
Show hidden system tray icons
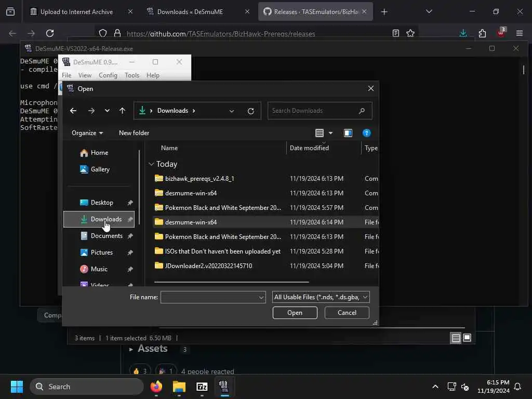tap(435, 387)
